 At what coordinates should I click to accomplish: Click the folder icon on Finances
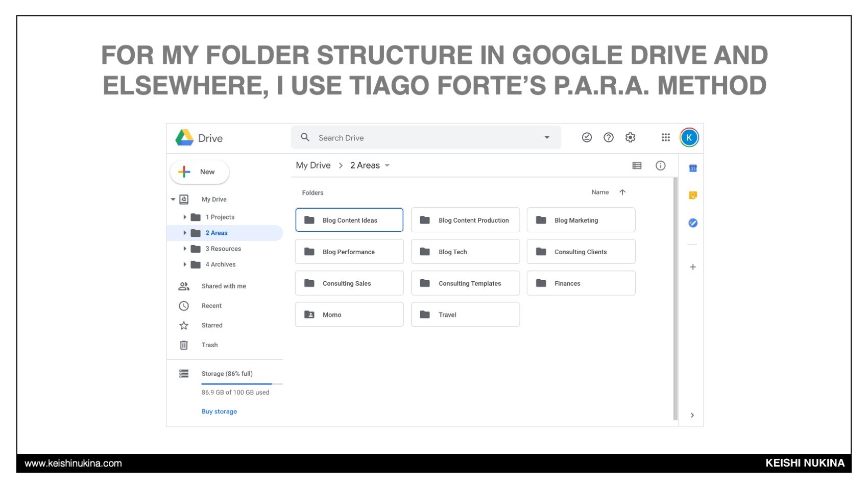click(x=541, y=283)
